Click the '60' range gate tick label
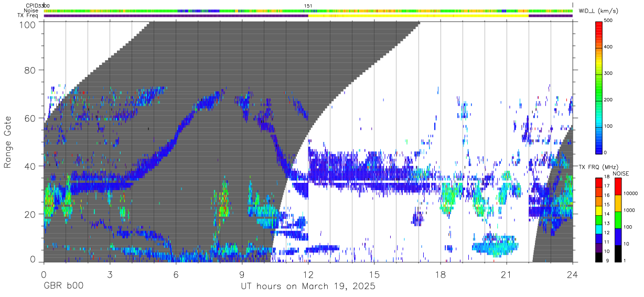The width and height of the screenshot is (644, 297). [x=30, y=118]
